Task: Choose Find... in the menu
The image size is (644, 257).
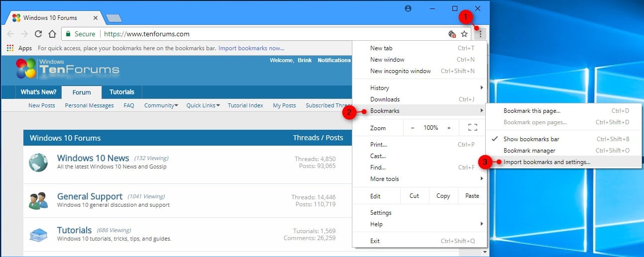Action: coord(420,168)
